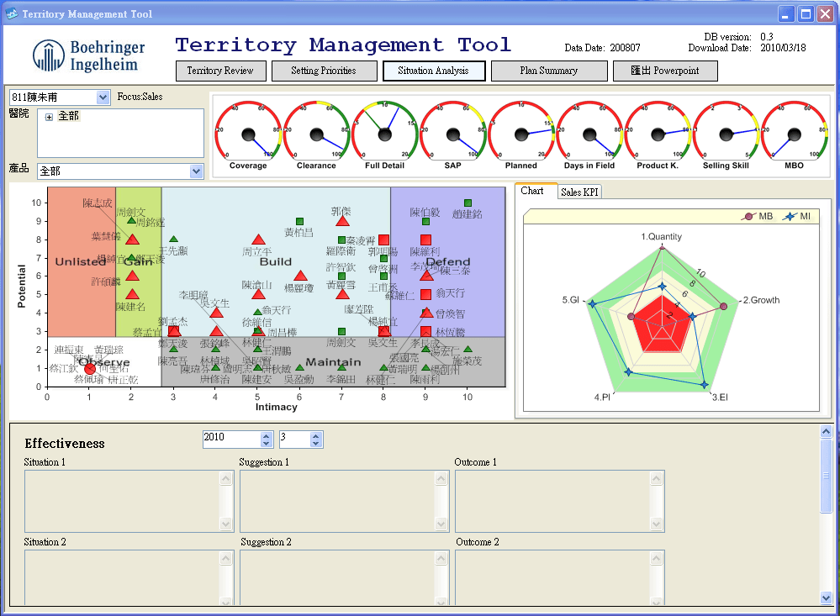Open the Territory Review page

click(x=220, y=71)
